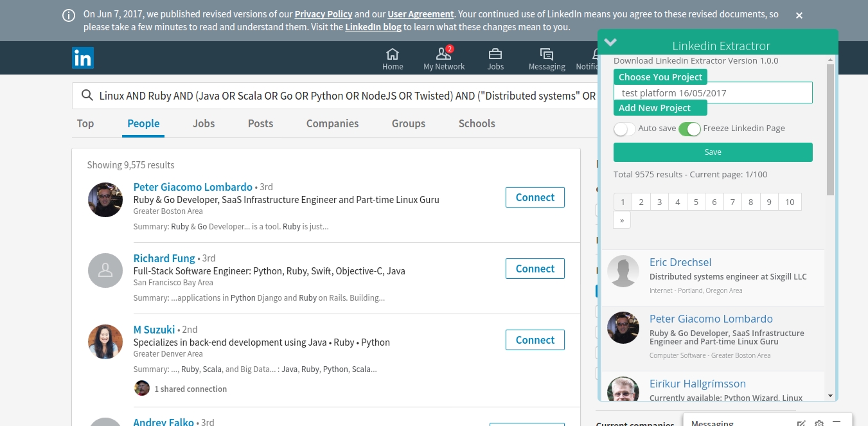The image size is (868, 426).
Task: Compose a new message in Messaging bar
Action: (x=801, y=423)
